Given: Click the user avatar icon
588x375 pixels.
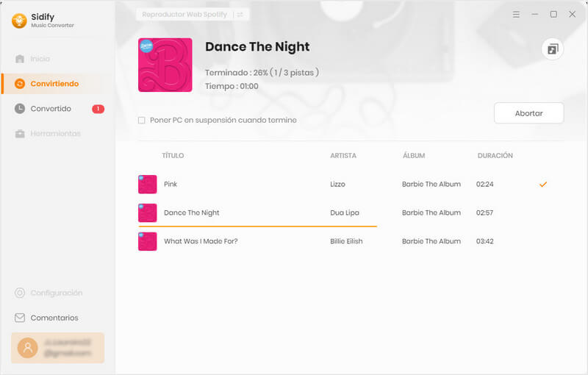Looking at the screenshot, I should pyautogui.click(x=28, y=348).
